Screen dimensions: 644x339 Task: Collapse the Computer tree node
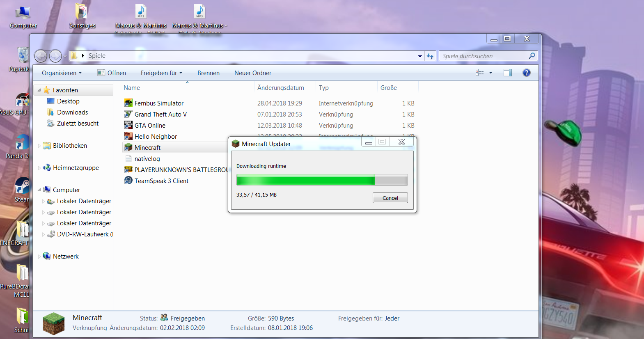pyautogui.click(x=39, y=190)
